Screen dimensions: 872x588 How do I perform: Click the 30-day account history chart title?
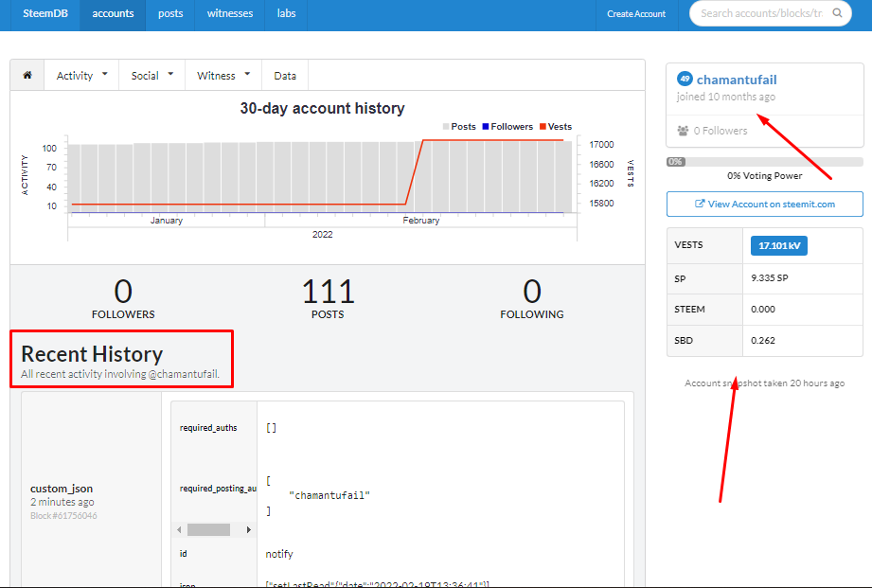click(x=322, y=109)
